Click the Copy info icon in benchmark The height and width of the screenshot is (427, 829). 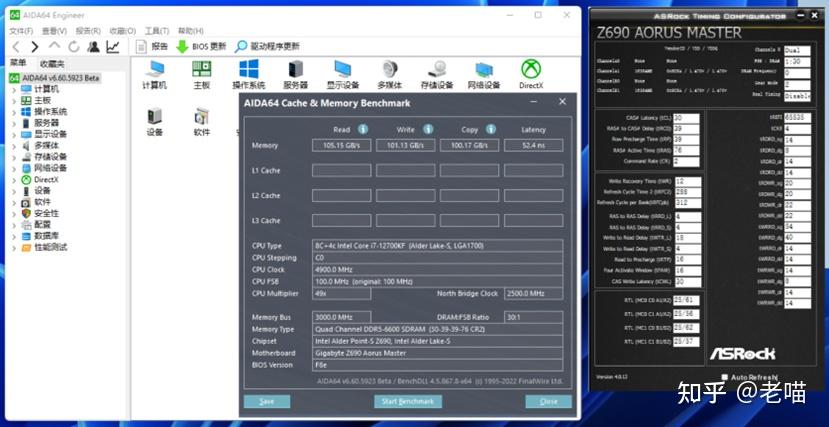491,129
